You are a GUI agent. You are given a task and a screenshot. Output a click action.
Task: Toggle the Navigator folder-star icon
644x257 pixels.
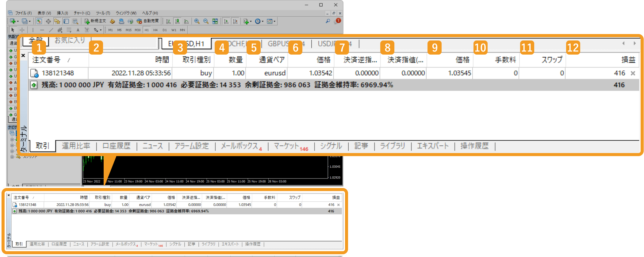[57, 21]
